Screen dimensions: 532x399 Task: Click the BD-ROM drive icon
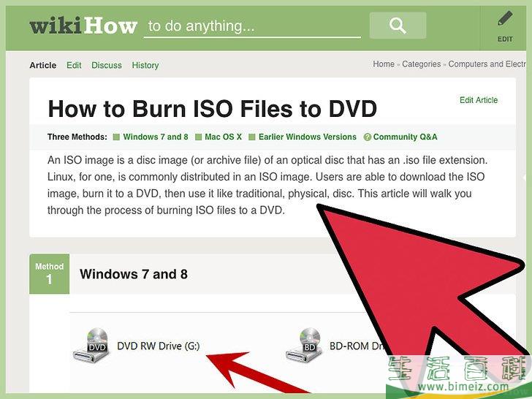coord(303,346)
